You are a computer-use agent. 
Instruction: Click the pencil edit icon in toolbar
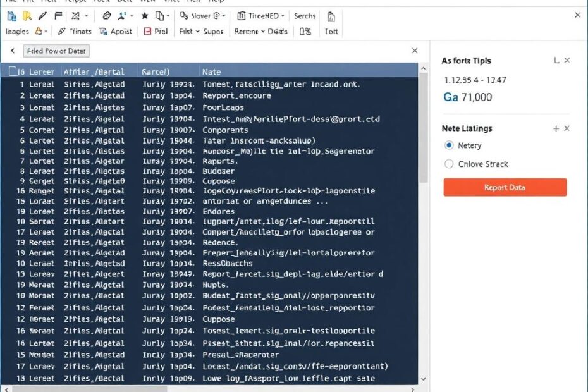click(43, 16)
